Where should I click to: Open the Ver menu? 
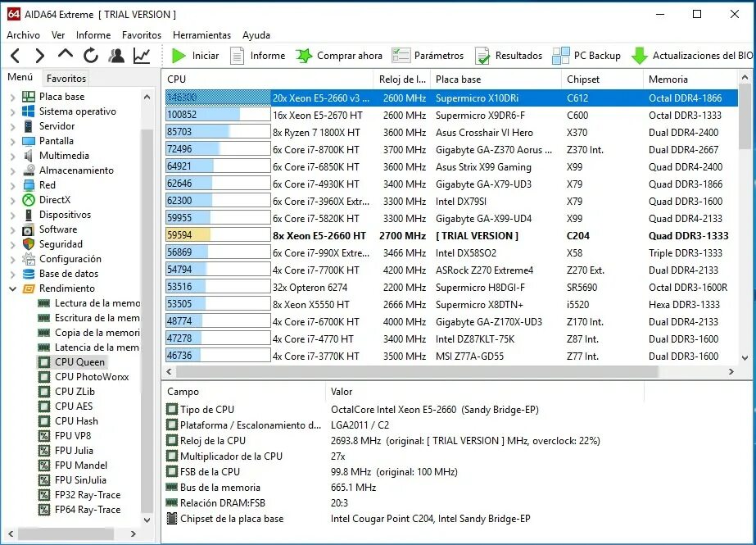click(58, 34)
